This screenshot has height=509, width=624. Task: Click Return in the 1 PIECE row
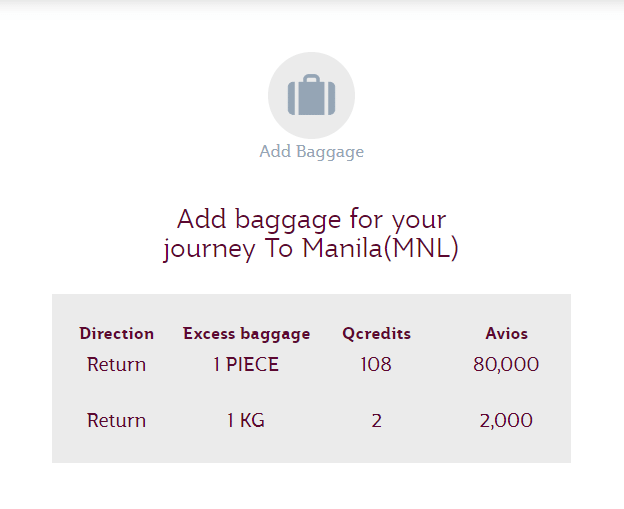[117, 365]
